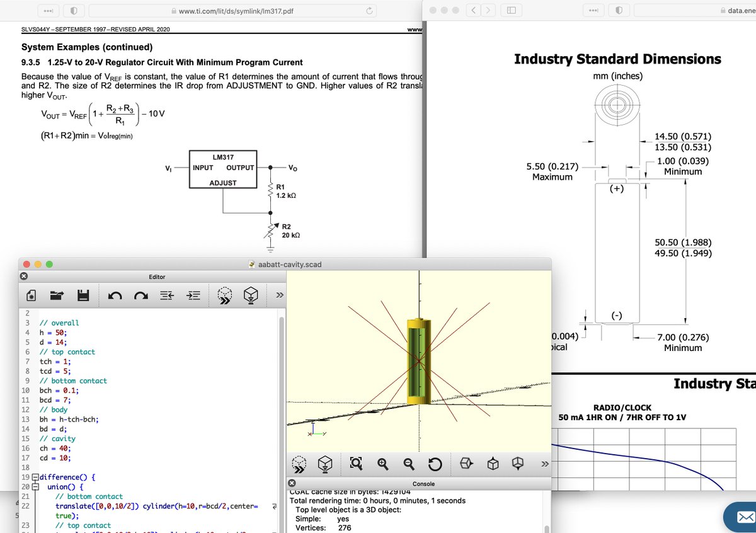Redo the edit in the editor toolbar
756x533 pixels.
(141, 295)
